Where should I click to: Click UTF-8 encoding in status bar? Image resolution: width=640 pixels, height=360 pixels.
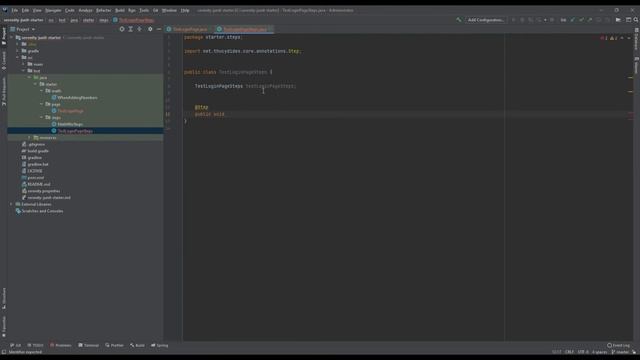tap(583, 352)
